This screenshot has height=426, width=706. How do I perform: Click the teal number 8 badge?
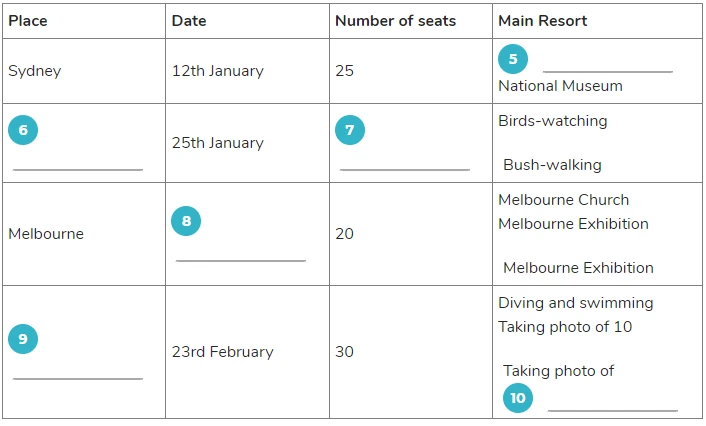pos(186,221)
